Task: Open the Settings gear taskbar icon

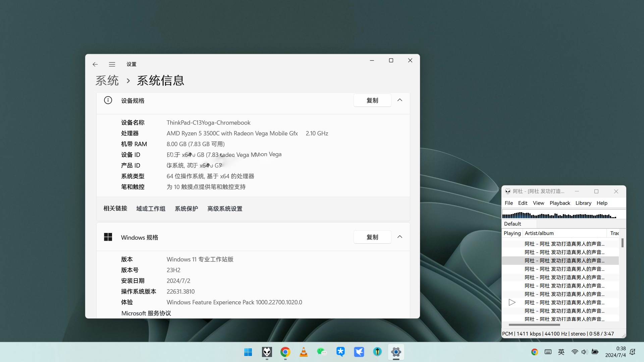Action: point(396,352)
